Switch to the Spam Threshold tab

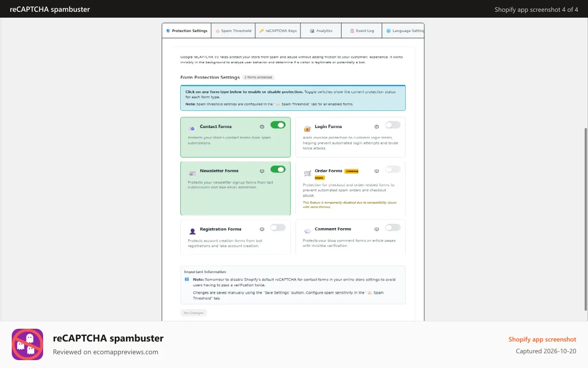[x=233, y=30]
